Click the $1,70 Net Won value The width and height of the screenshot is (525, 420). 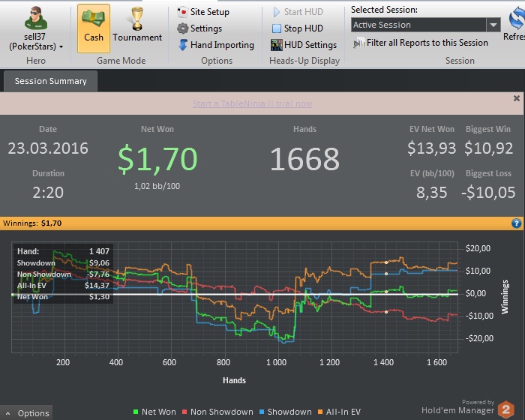click(157, 159)
